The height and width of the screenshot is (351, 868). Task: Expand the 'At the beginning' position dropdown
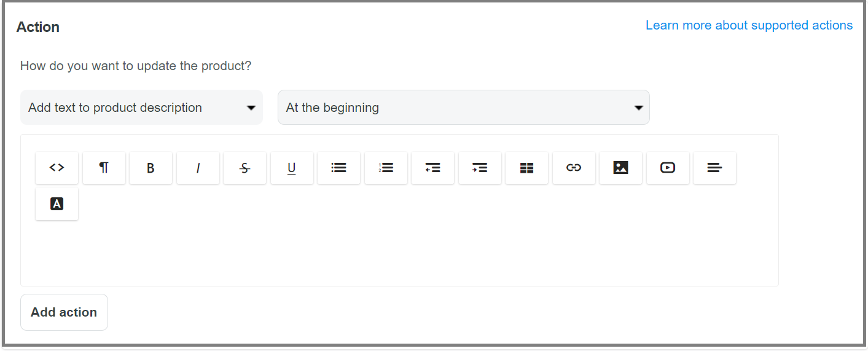(x=464, y=108)
